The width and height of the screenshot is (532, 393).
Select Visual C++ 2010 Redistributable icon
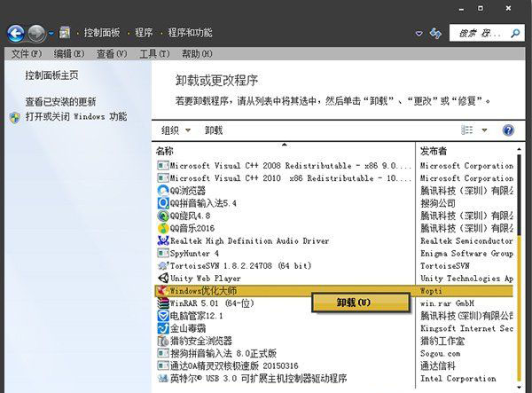click(x=163, y=177)
